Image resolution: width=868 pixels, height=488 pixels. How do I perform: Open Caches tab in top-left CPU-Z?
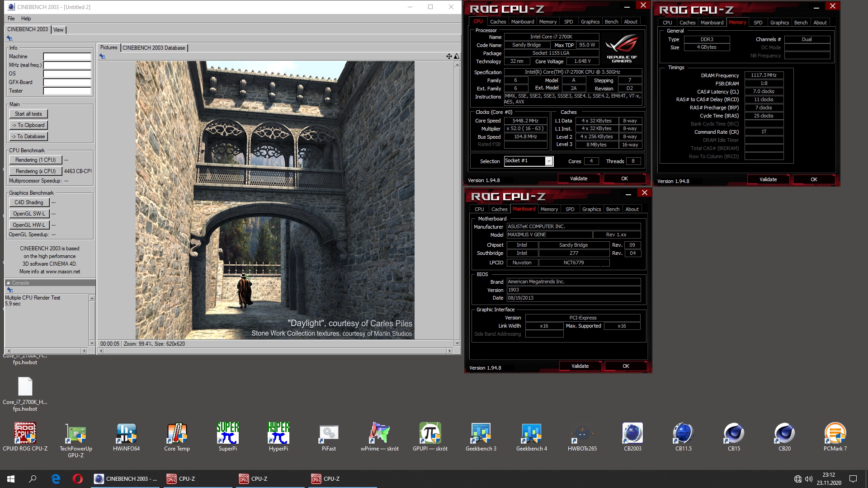[x=498, y=22]
